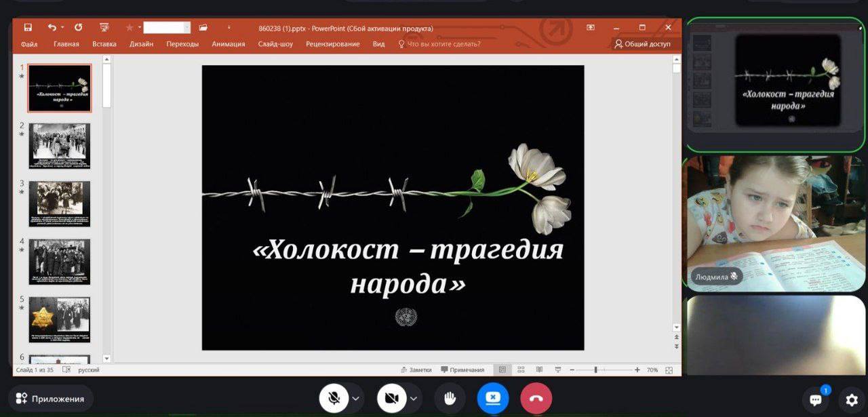Open the font dropdown in quick access toolbar
Screen dimensions: 868x417
167,28
